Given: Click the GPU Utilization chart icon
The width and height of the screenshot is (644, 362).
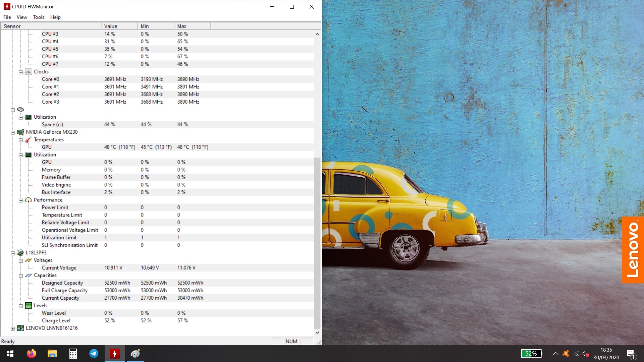Looking at the screenshot, I should click(x=29, y=155).
